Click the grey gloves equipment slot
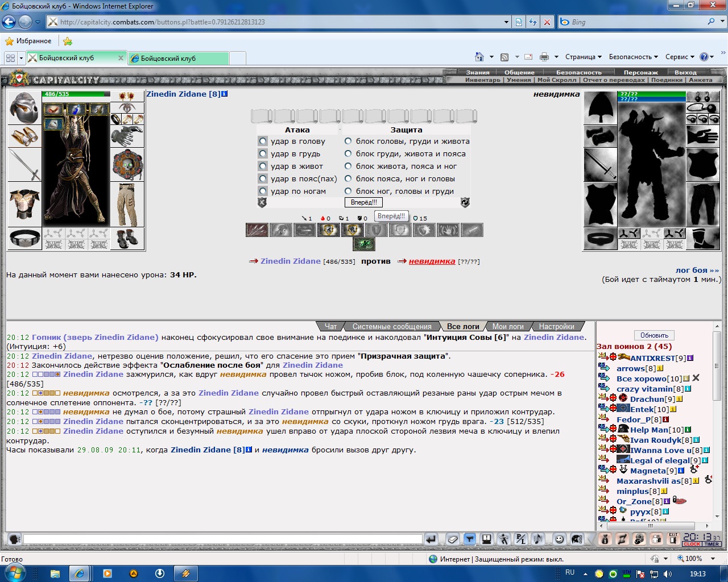Screen dimensions: 728x582 click(127, 136)
